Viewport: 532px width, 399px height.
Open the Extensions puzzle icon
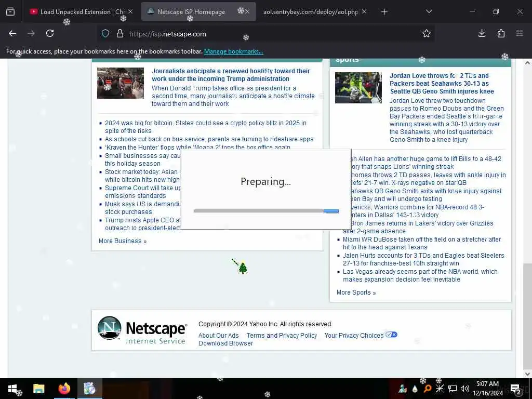[x=501, y=33]
